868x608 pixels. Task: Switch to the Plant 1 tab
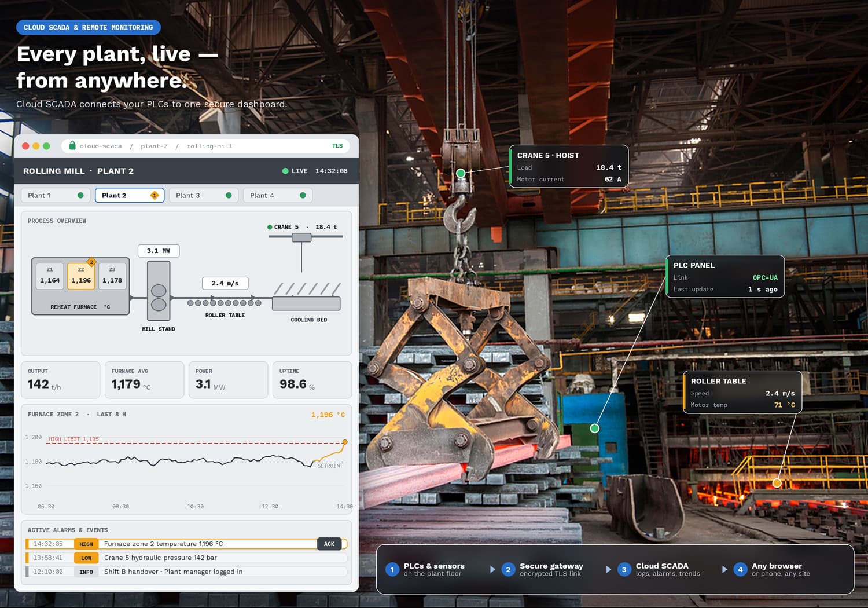coord(56,195)
